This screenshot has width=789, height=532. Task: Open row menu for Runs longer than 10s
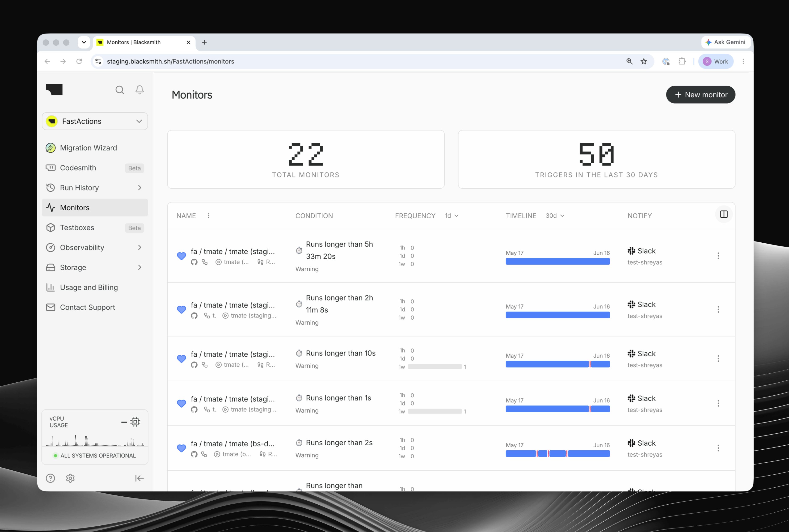coord(718,359)
